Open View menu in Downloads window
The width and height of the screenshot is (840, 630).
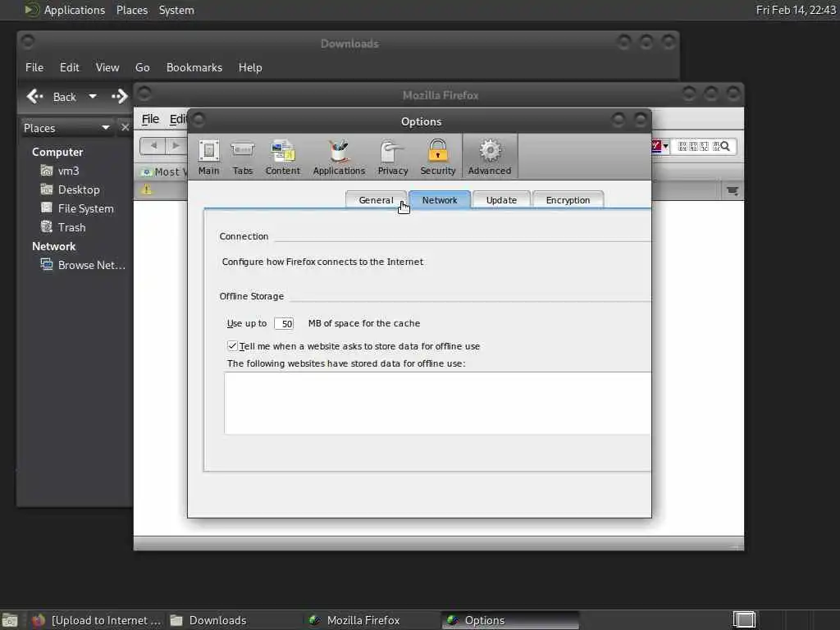pyautogui.click(x=107, y=67)
